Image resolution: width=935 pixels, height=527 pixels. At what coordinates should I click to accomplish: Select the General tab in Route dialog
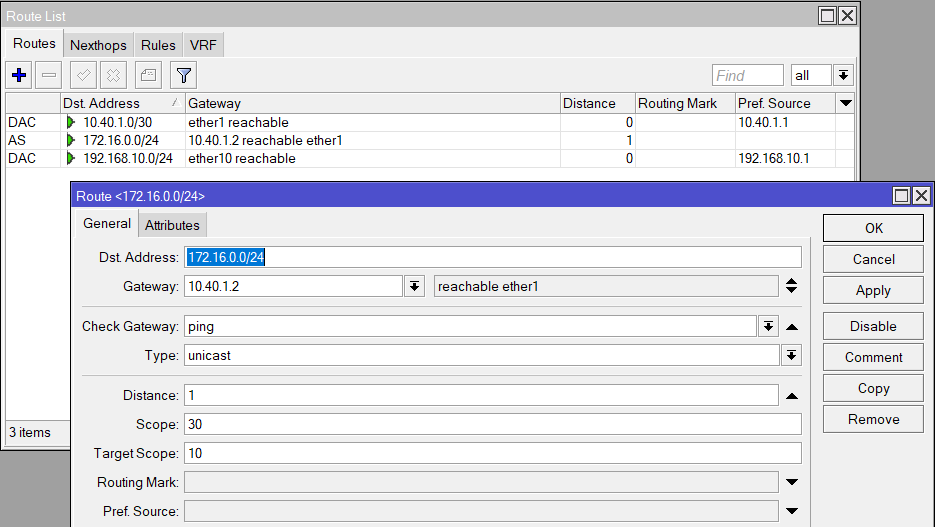tap(107, 224)
